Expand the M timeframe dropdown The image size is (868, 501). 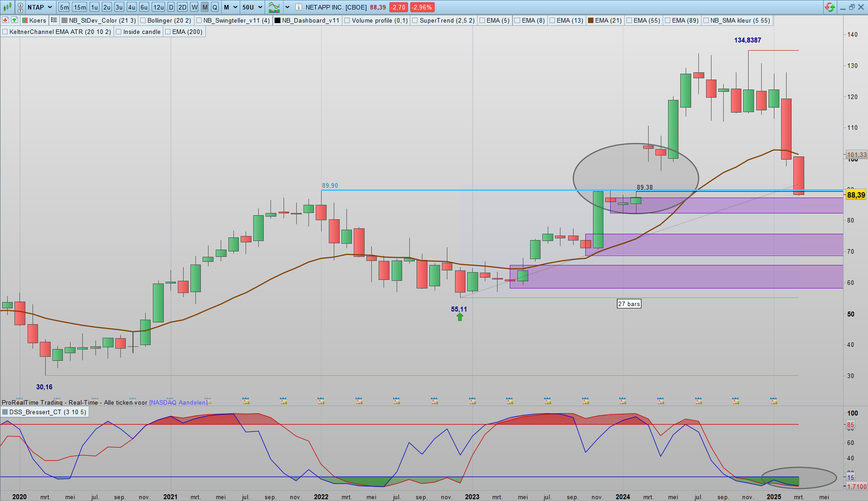pos(235,7)
